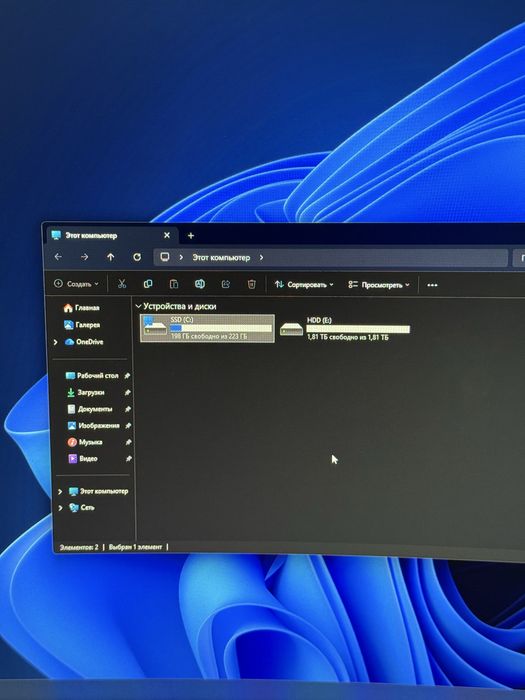Refresh the Этот компьютер folder view
The height and width of the screenshot is (700, 525).
[137, 257]
